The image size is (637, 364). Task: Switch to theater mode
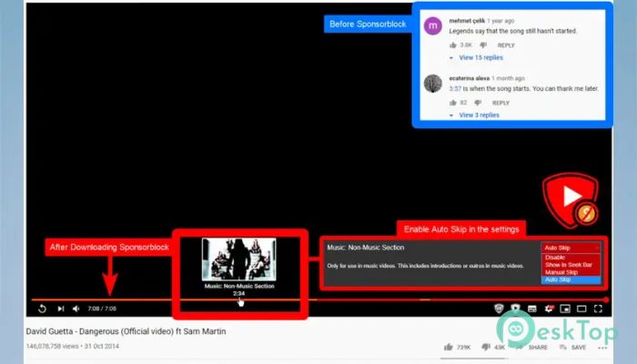pos(581,309)
